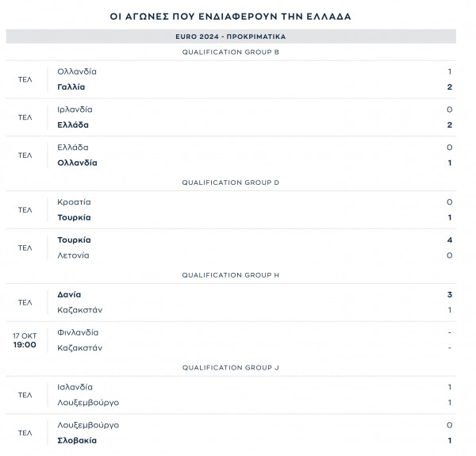Select the Γαλλία score of 2

[x=450, y=87]
